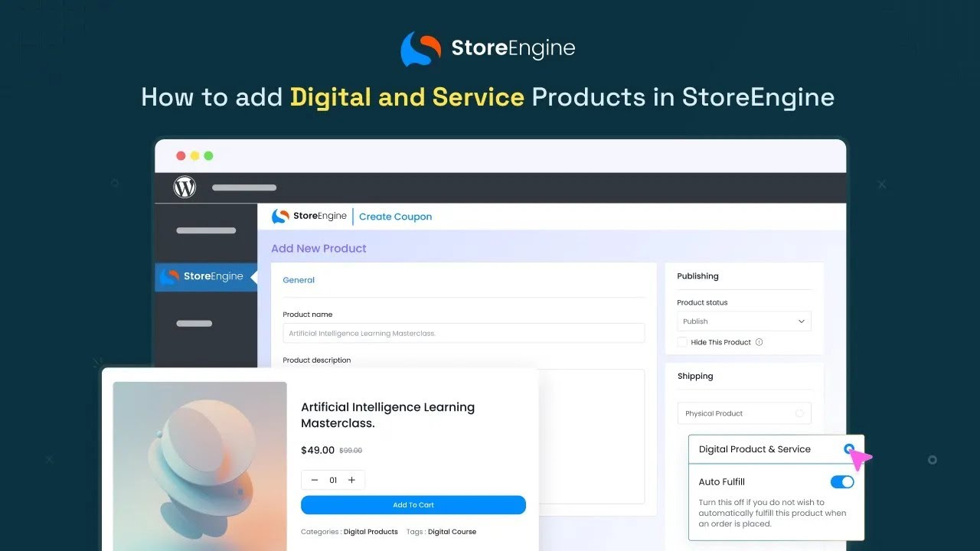Image resolution: width=980 pixels, height=551 pixels.
Task: Switch to the General tab
Action: (299, 280)
